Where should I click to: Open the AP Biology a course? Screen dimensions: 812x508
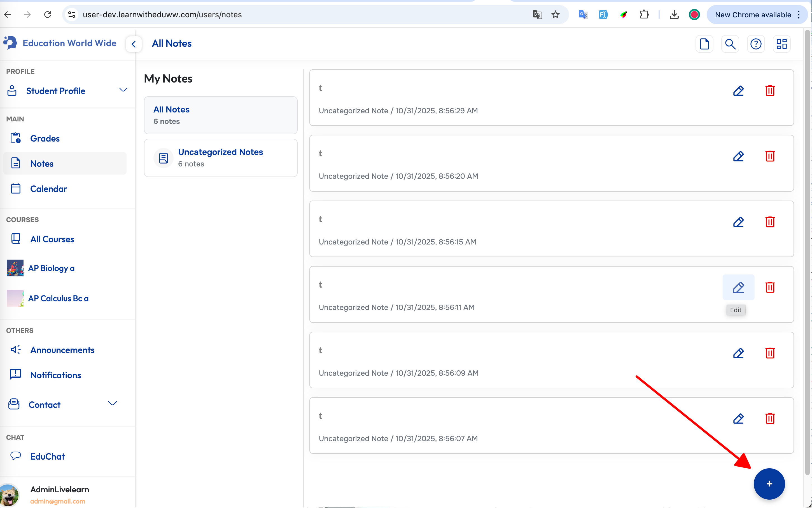pos(51,268)
